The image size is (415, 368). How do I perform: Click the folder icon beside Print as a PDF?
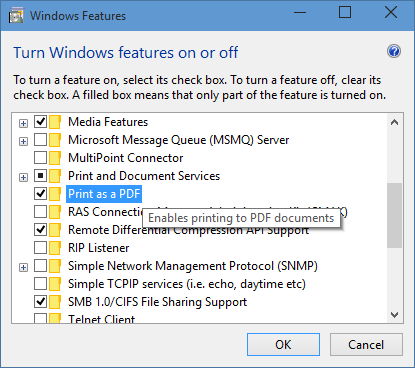point(55,194)
